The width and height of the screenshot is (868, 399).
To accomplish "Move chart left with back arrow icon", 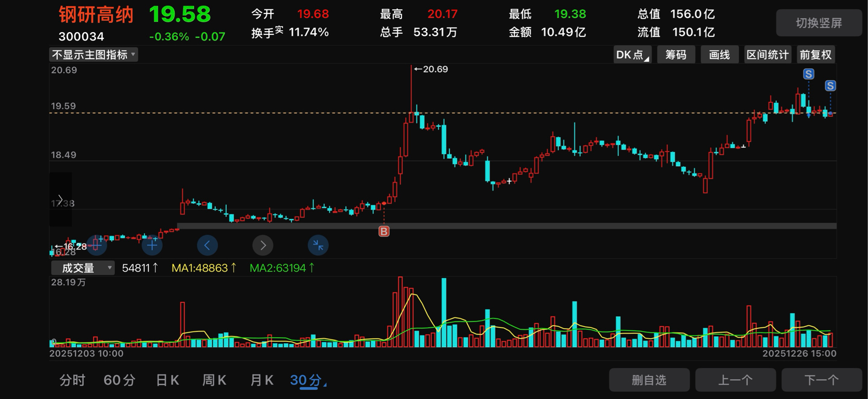I will click(208, 245).
